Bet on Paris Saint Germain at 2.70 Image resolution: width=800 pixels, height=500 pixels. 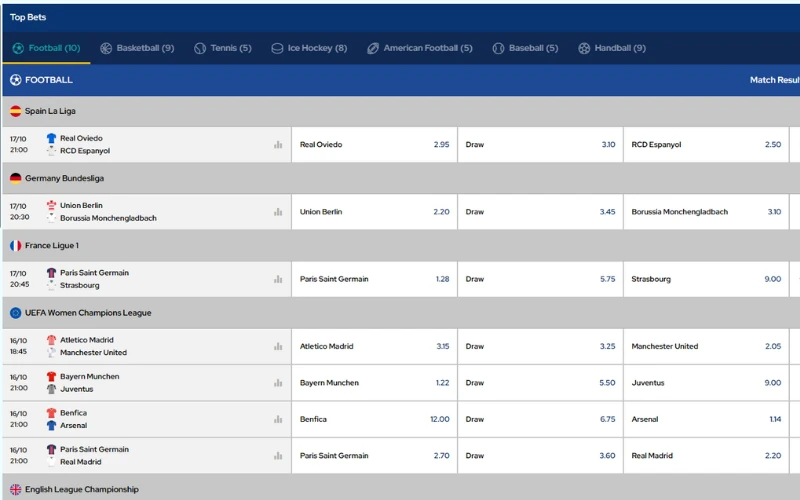point(374,456)
